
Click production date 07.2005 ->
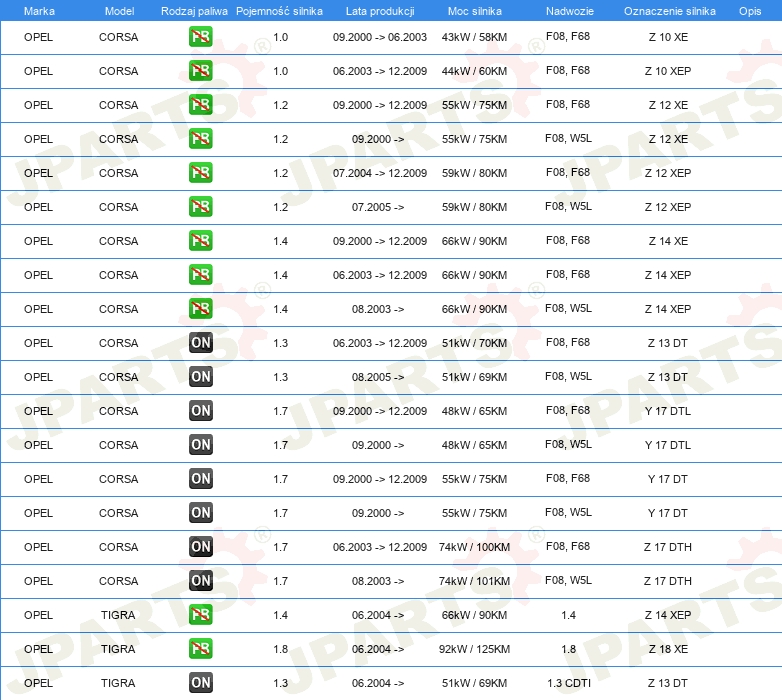click(378, 207)
